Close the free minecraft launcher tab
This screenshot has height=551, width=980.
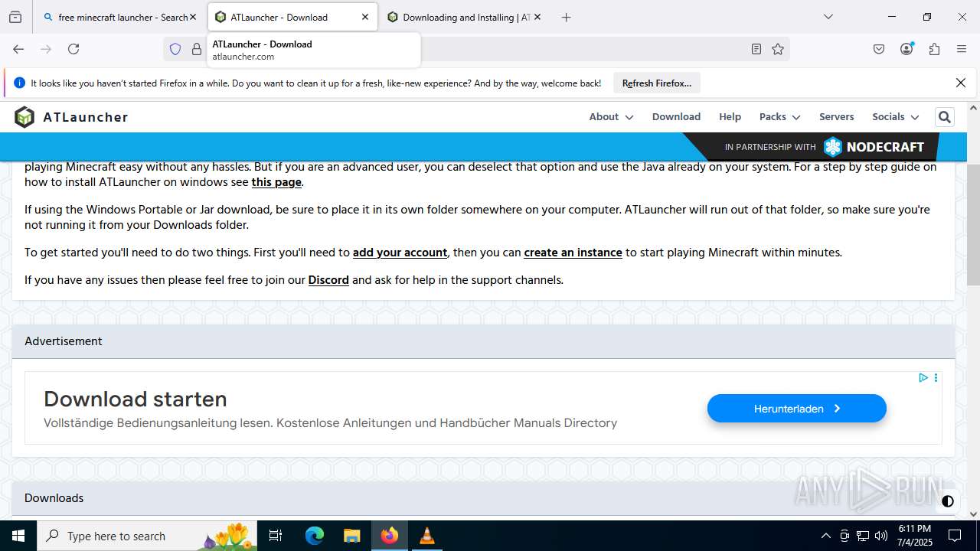193,17
